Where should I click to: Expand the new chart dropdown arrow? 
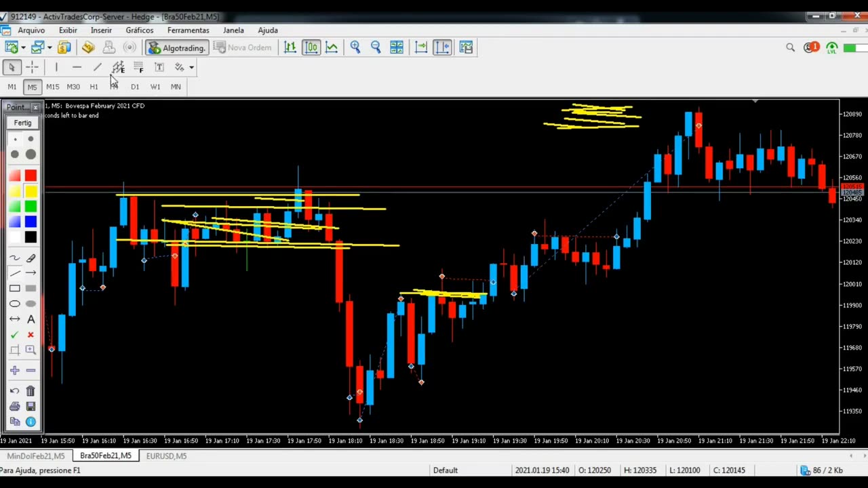(x=22, y=47)
